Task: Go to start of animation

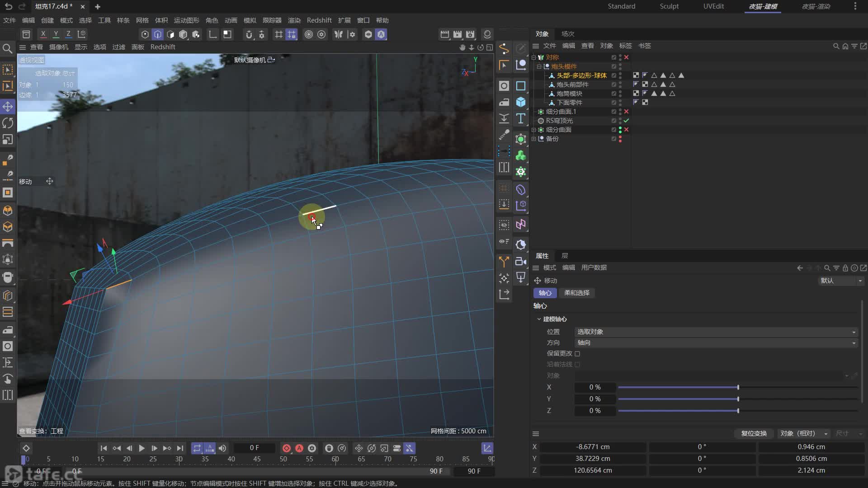Action: (104, 448)
